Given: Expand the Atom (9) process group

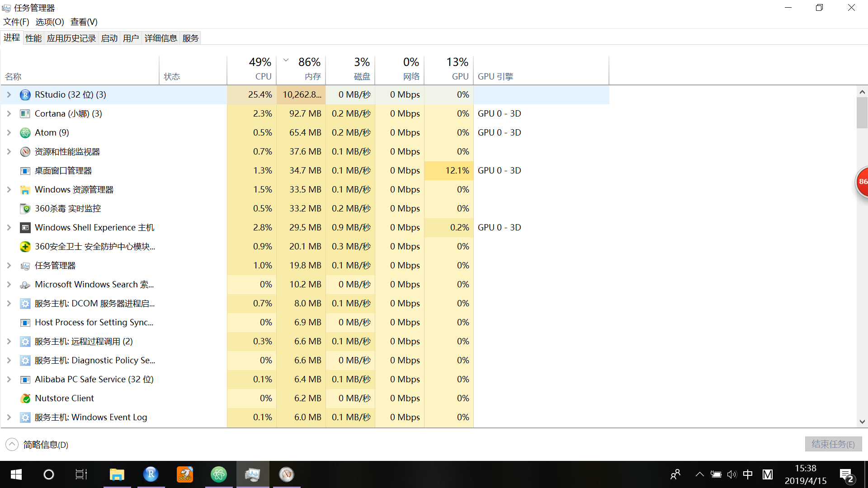Looking at the screenshot, I should pyautogui.click(x=9, y=133).
